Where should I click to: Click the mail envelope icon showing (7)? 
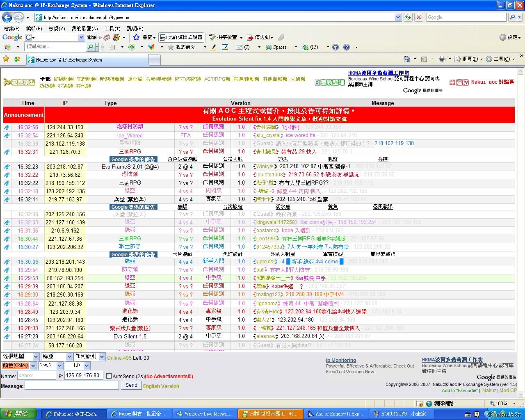239,47
